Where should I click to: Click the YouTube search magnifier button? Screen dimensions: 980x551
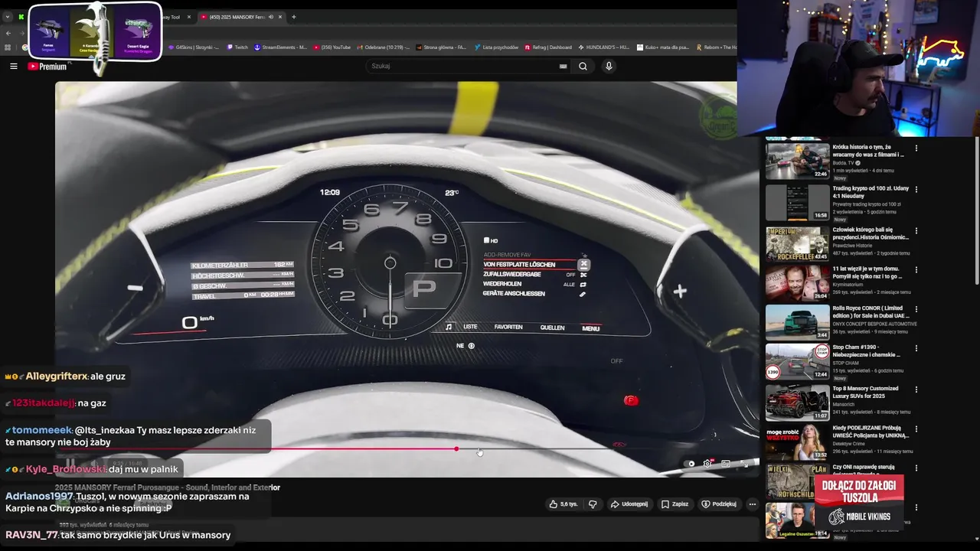tap(583, 67)
